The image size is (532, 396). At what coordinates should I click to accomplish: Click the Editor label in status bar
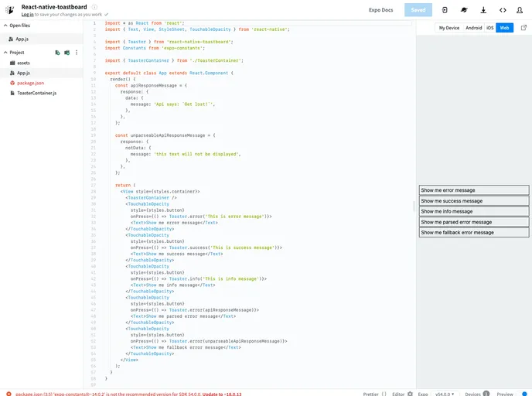click(x=398, y=394)
